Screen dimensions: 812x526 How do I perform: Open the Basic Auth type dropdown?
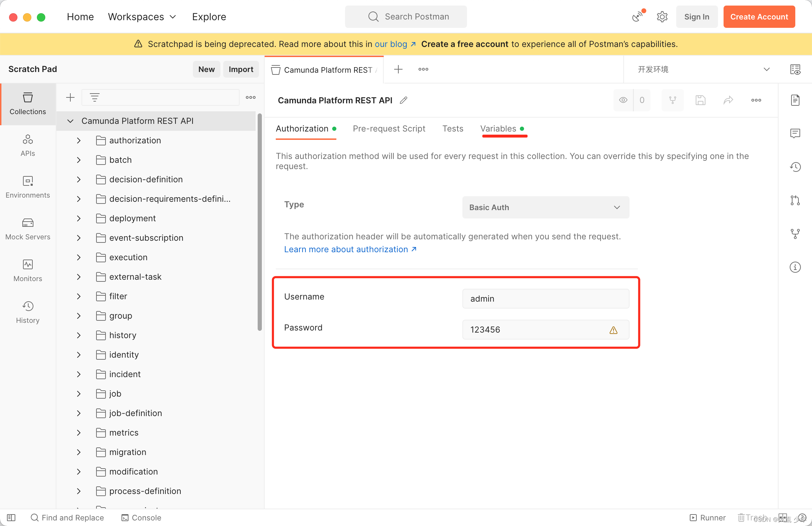546,207
